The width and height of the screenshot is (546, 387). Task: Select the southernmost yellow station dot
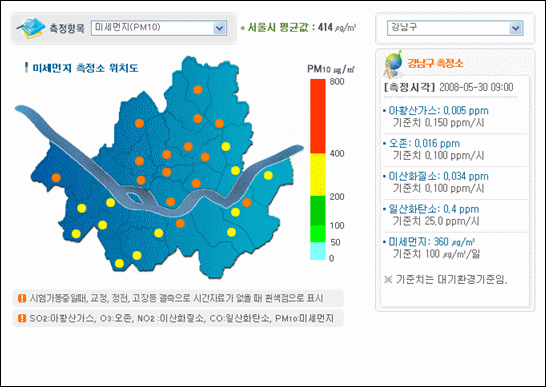[119, 263]
